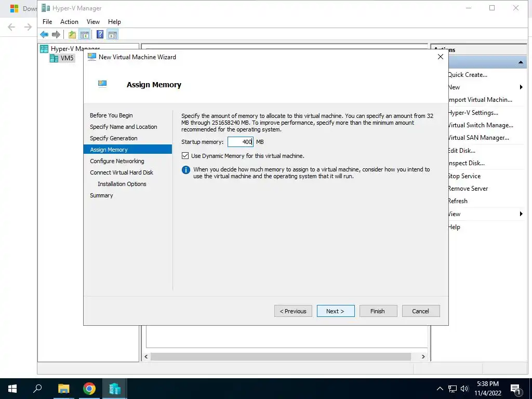Toggle the Show/Hide Action Pane icon
532x399 pixels.
(x=113, y=34)
